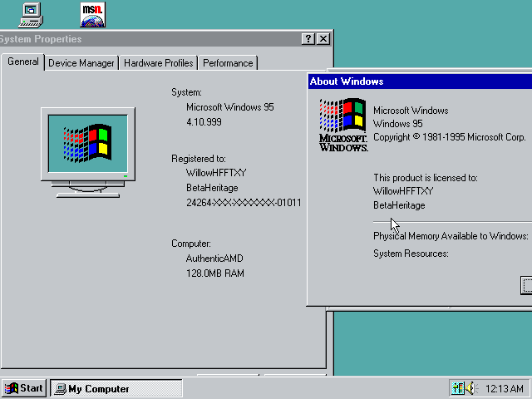Click the Microsoft Windows flag logo in About Windows
This screenshot has height=399, width=532.
click(x=343, y=125)
